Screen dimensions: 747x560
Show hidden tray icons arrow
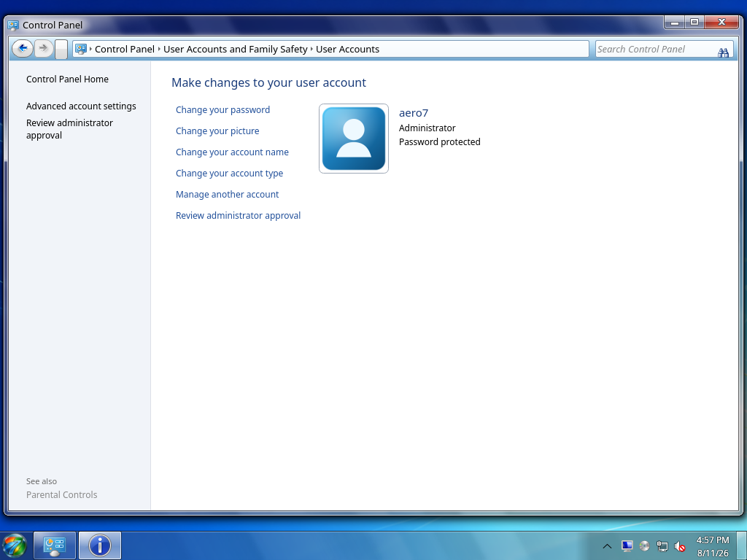(607, 546)
